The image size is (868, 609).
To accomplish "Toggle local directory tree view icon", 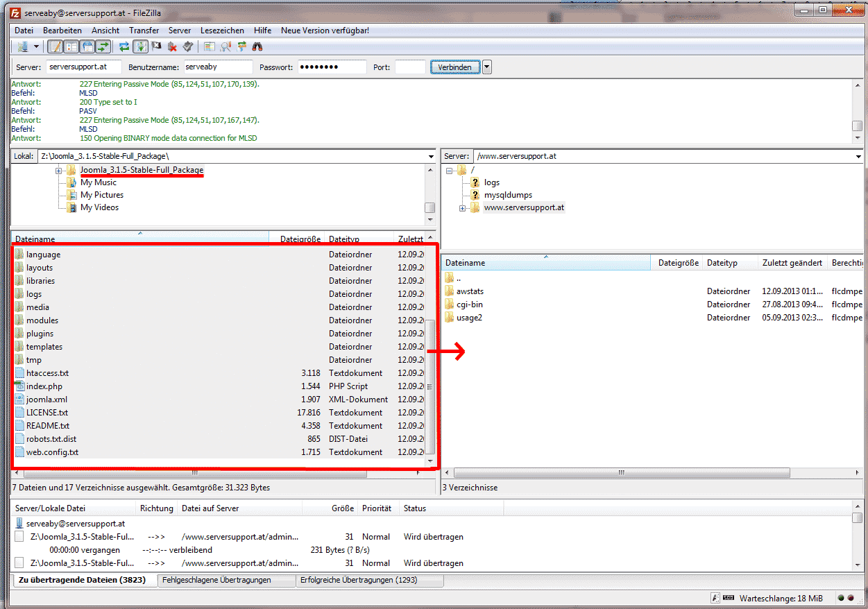I will (x=71, y=47).
